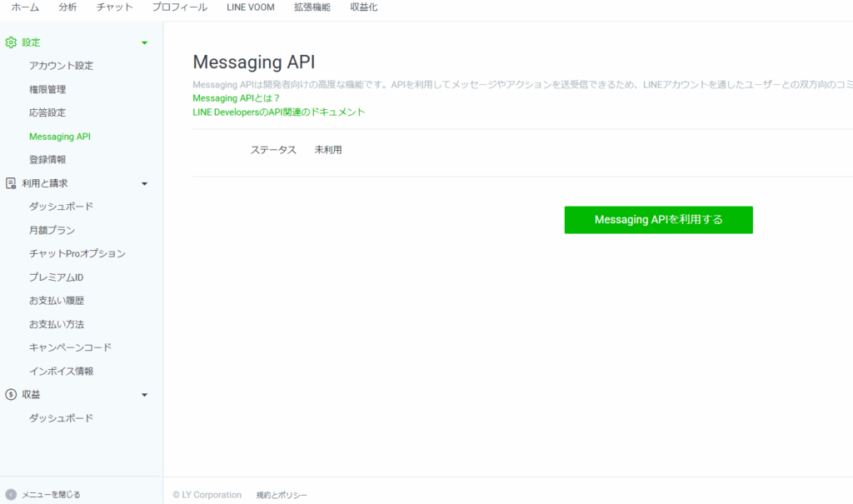
Task: Open チャットProオプション in the sidebar
Action: click(x=77, y=253)
